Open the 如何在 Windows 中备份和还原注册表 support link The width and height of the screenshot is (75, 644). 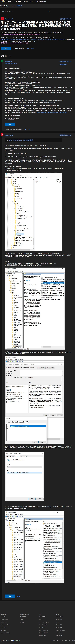[52, 112]
